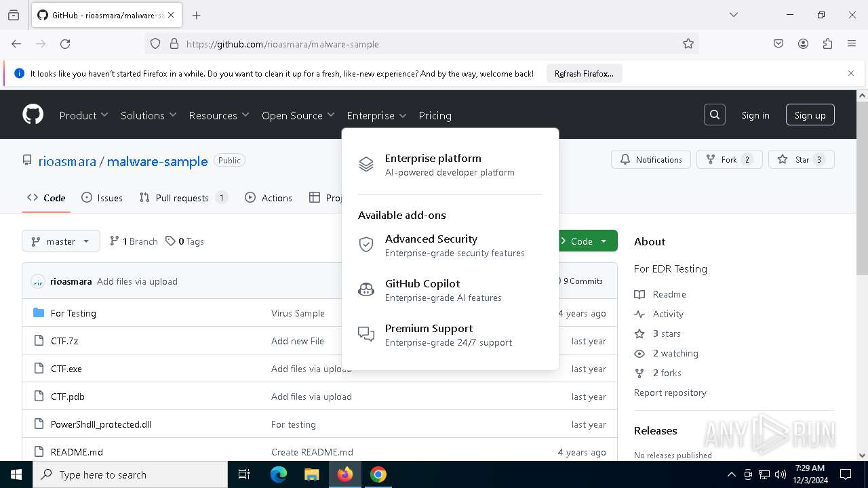This screenshot has height=488, width=868.
Task: Click the Premium Support chat icon
Action: pyautogui.click(x=366, y=334)
